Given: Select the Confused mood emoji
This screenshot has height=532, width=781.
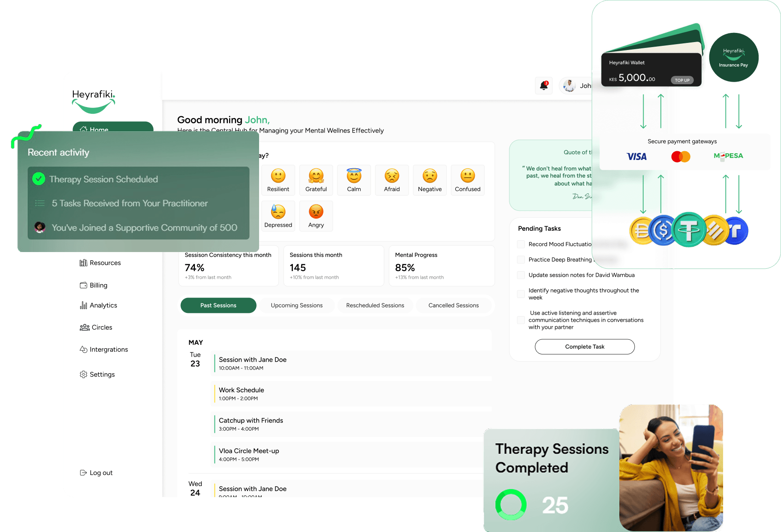Looking at the screenshot, I should click(468, 180).
